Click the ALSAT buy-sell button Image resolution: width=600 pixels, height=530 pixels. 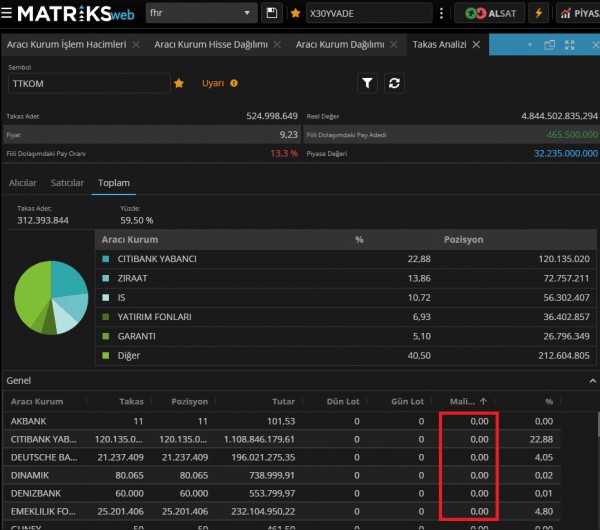click(490, 13)
